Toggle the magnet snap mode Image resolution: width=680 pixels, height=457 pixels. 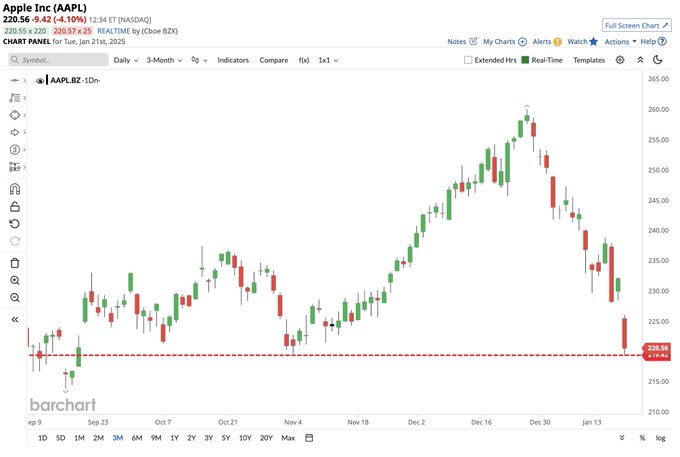15,189
